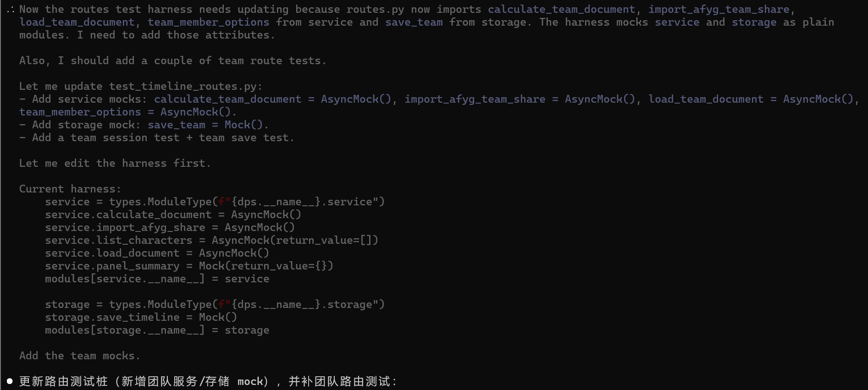Click the thinking indicator symbol at top-left
Image resolution: width=868 pixels, height=390 pixels.
10,10
